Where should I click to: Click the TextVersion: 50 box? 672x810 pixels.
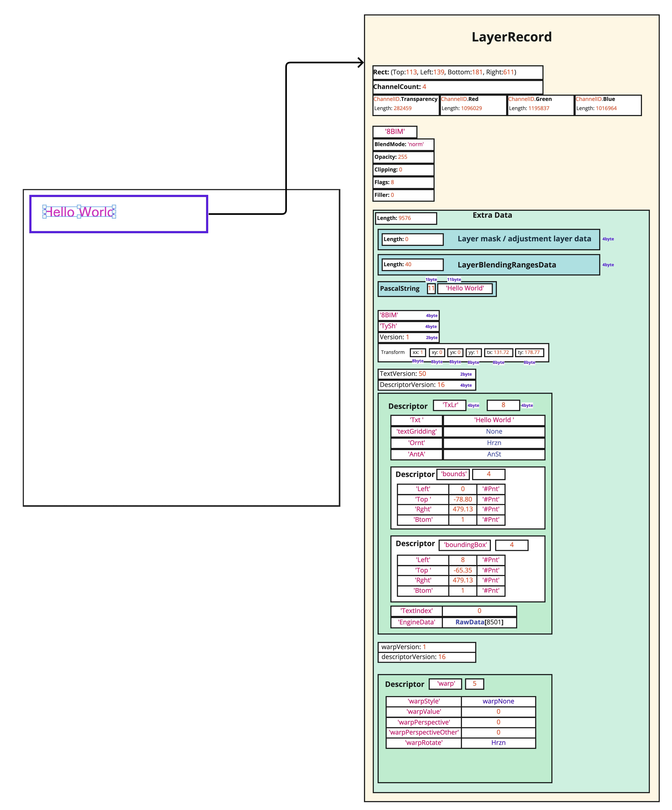[427, 374]
